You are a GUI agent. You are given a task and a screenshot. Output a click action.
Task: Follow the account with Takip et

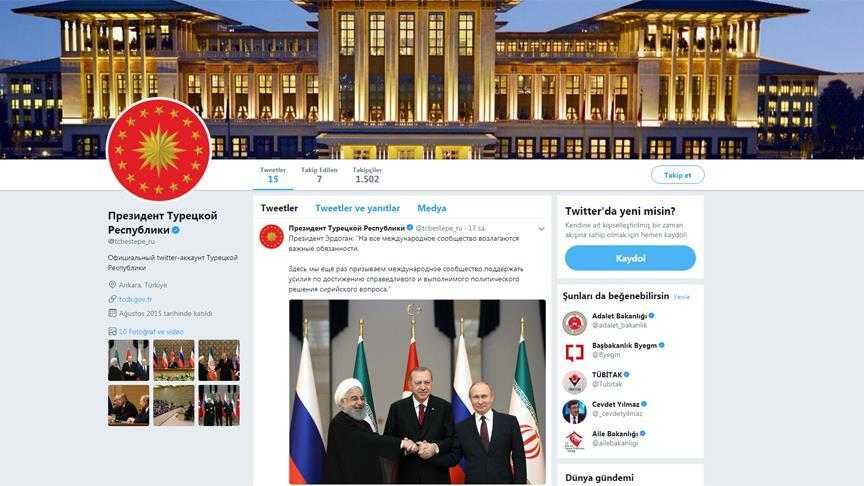[677, 175]
